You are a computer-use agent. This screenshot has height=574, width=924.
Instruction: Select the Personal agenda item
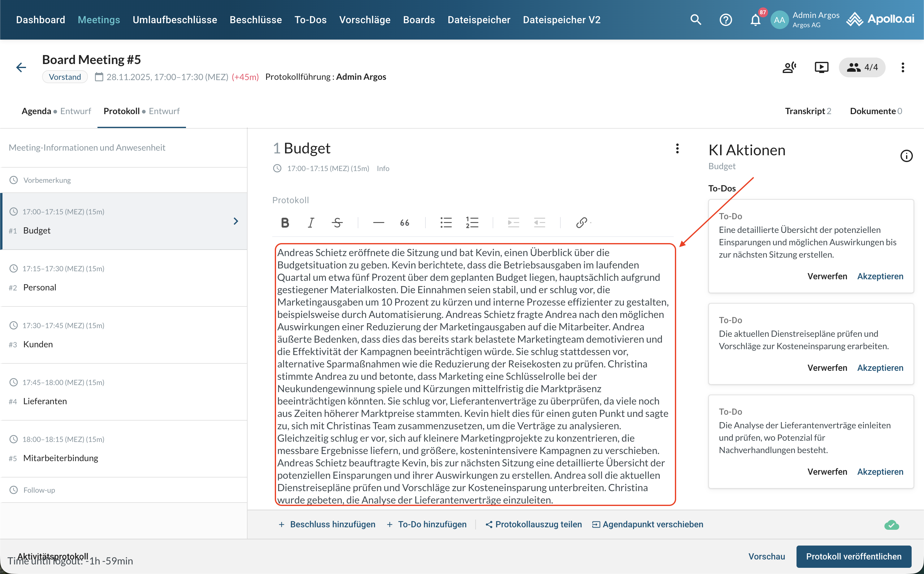[x=40, y=287]
